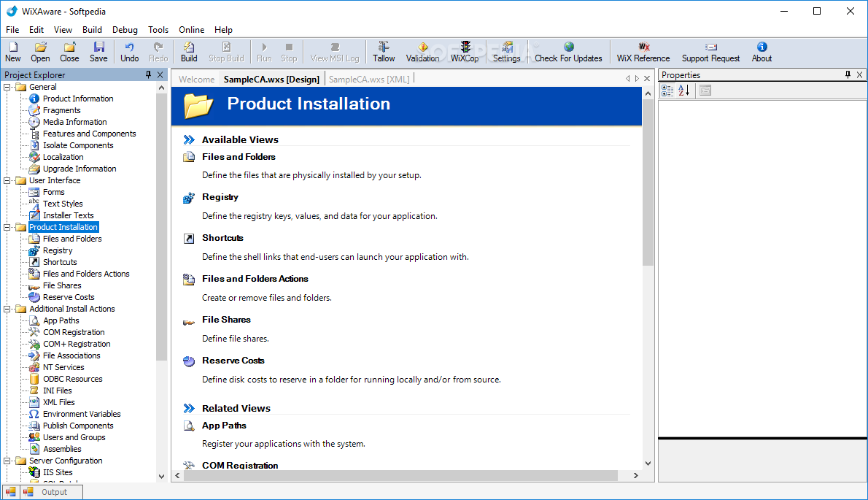Click Check For Updates globe icon
The height and width of the screenshot is (500, 868).
pyautogui.click(x=568, y=47)
